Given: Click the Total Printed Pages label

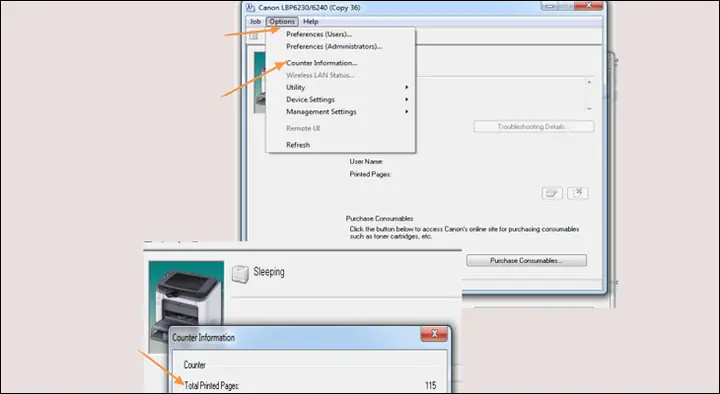Looking at the screenshot, I should click(x=212, y=386).
